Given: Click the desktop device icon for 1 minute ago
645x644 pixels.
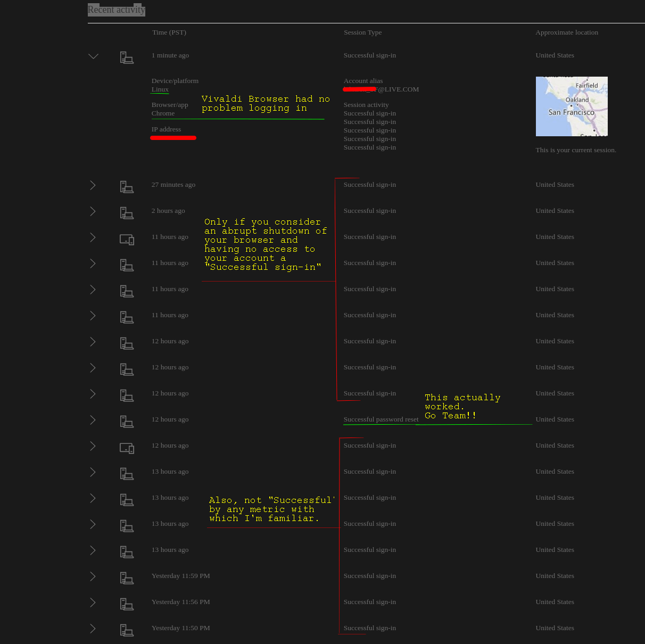Looking at the screenshot, I should click(x=127, y=57).
